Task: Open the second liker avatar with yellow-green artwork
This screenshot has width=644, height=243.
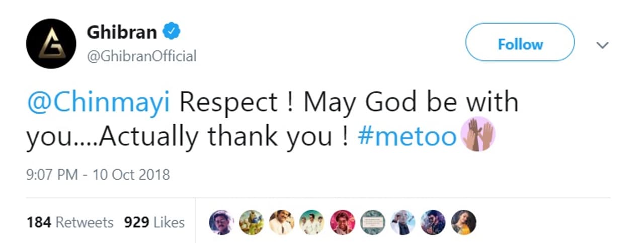Action: (x=252, y=222)
